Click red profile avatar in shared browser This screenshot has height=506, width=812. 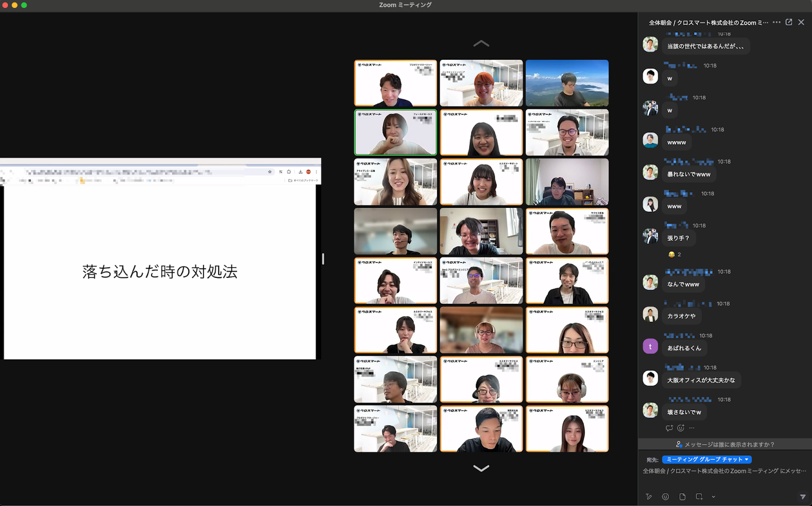pyautogui.click(x=308, y=172)
